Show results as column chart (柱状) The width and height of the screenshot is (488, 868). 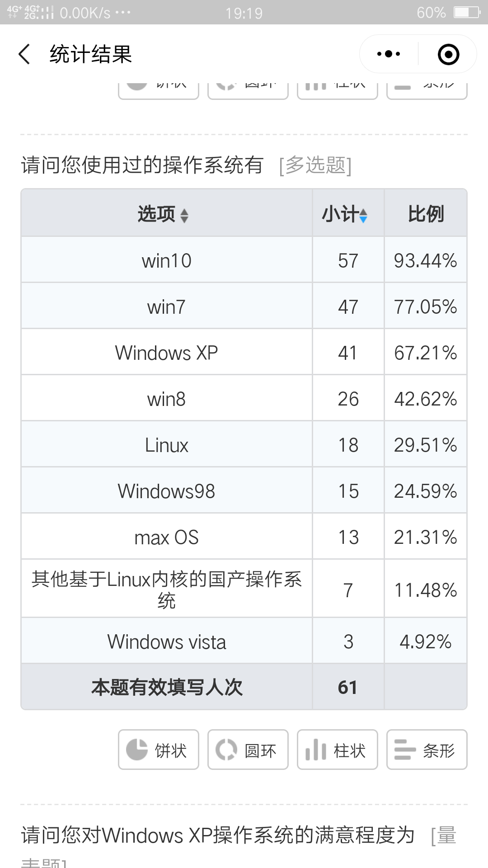click(x=337, y=750)
